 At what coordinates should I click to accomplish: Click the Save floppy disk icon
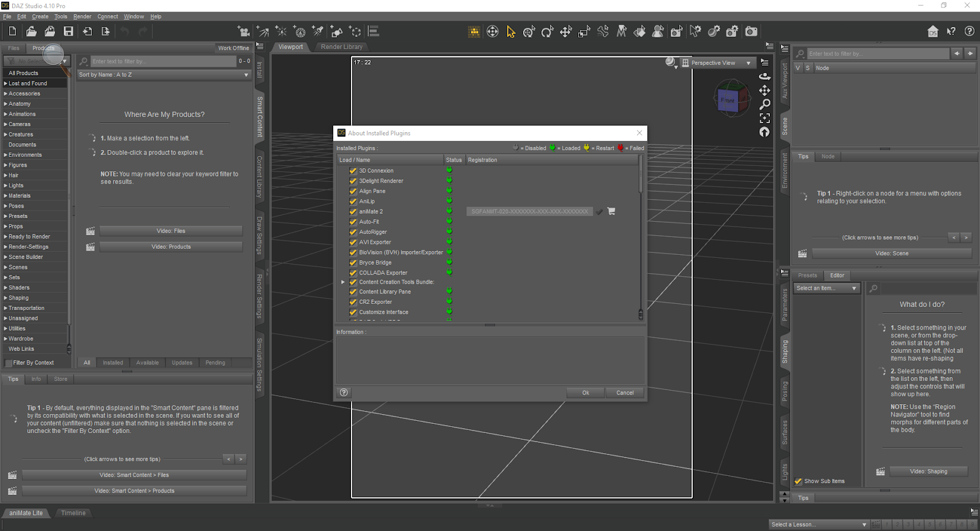click(69, 31)
